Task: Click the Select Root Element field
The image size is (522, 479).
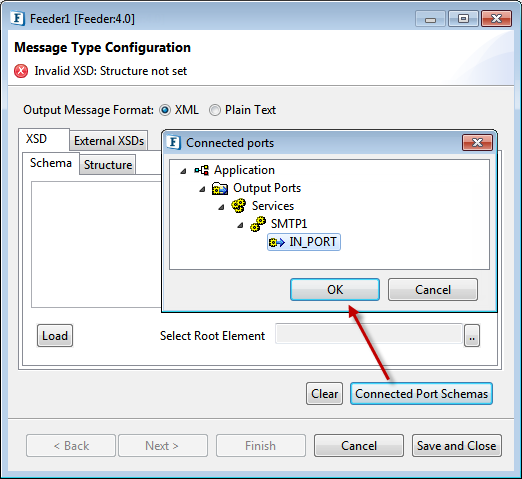Action: click(x=369, y=334)
